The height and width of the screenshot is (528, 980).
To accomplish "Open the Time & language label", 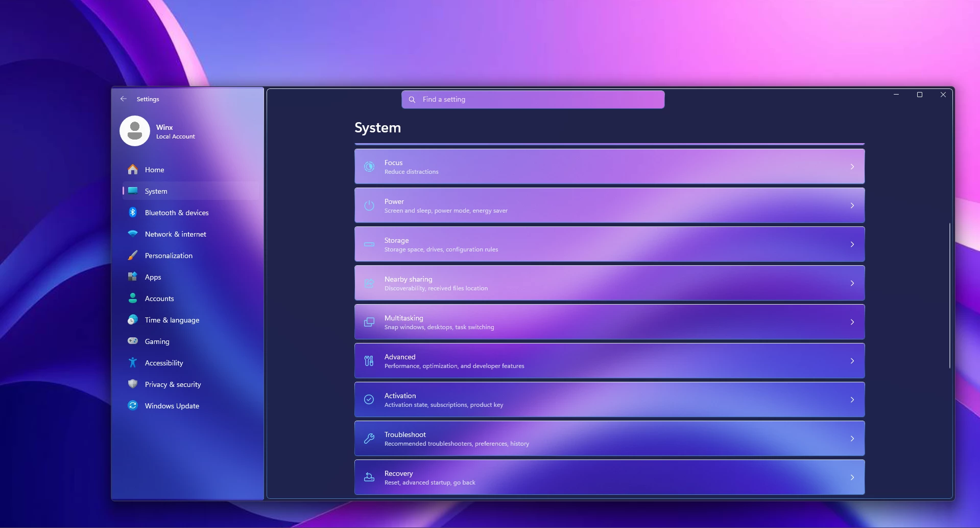I will [x=172, y=320].
